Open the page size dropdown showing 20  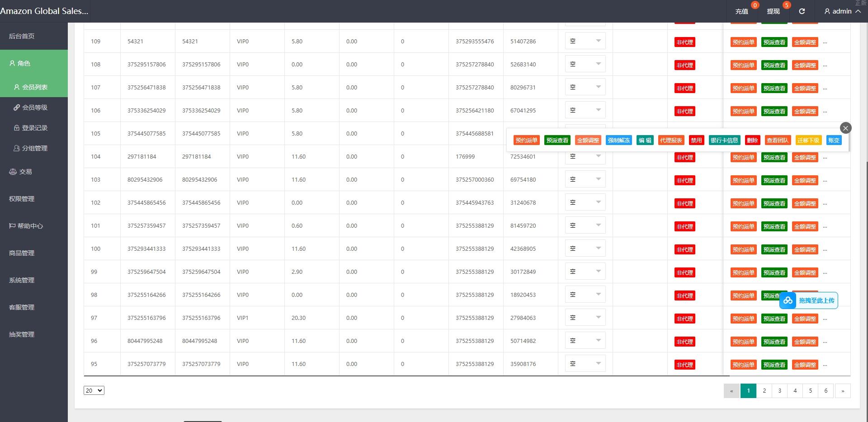[x=94, y=390]
